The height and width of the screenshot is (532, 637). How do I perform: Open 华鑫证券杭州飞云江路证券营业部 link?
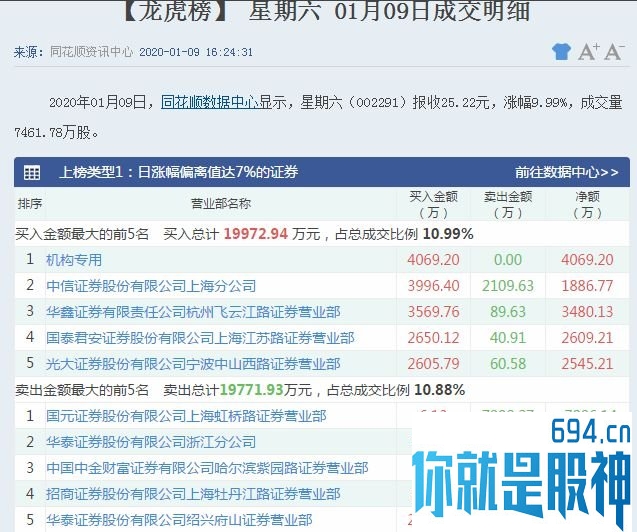click(x=193, y=312)
